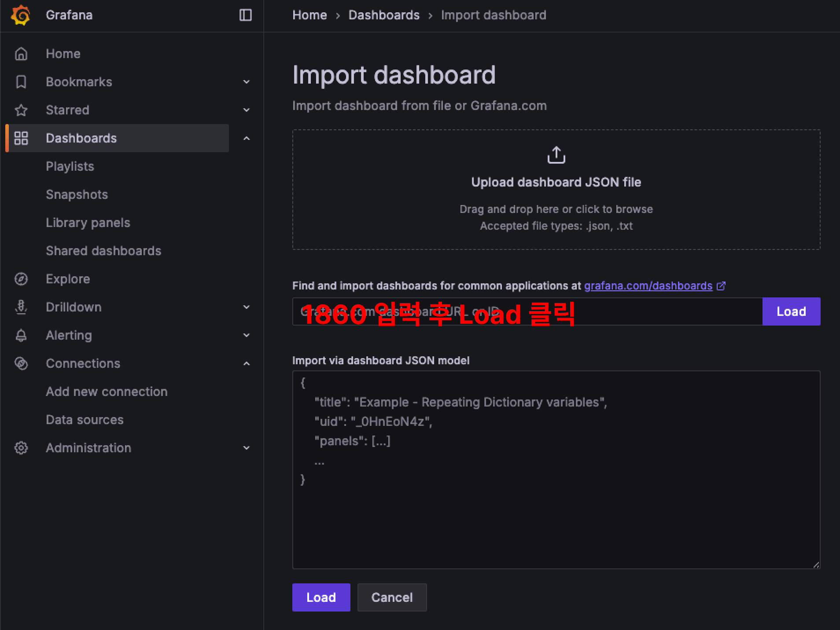Open Playlists under Dashboards
This screenshot has width=840, height=630.
(70, 166)
